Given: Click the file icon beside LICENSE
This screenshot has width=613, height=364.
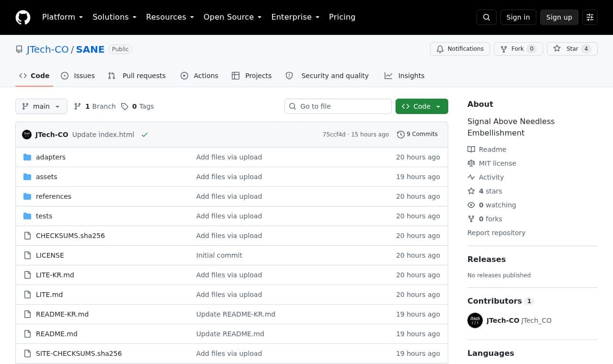Looking at the screenshot, I should pyautogui.click(x=27, y=255).
